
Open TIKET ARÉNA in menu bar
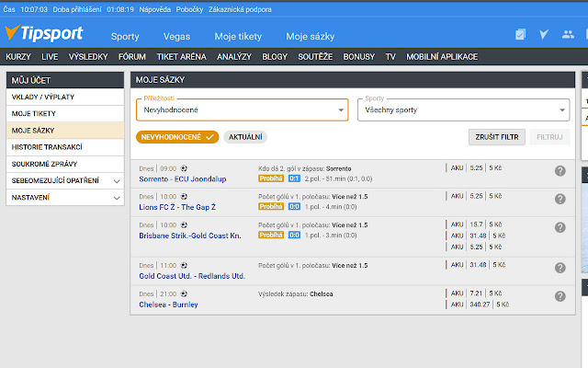click(182, 57)
